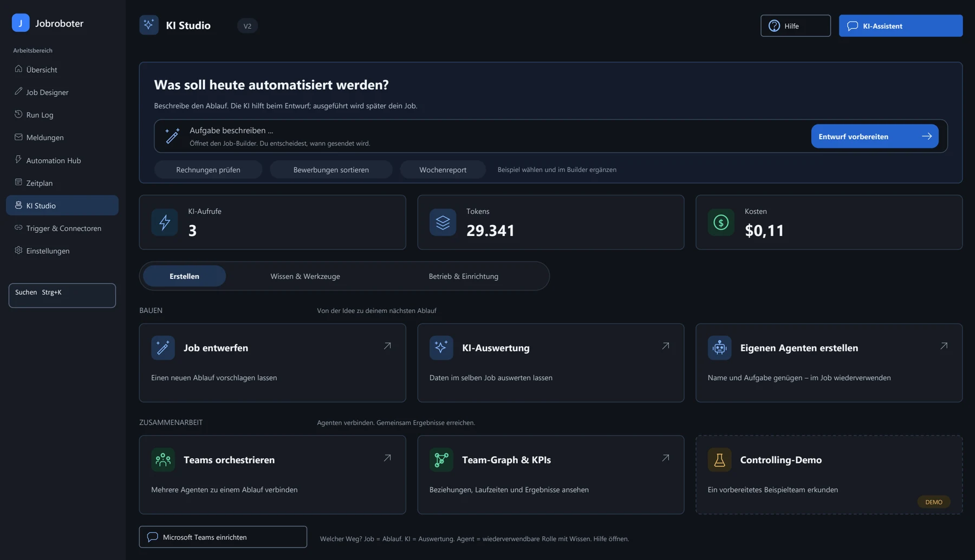
Task: Open Run Log in the sidebar
Action: point(62,115)
